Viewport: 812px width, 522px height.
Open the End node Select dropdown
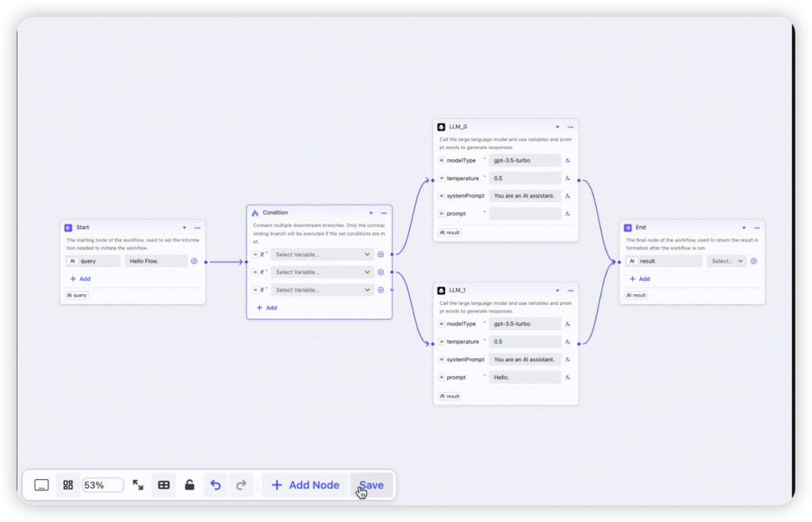tap(726, 261)
